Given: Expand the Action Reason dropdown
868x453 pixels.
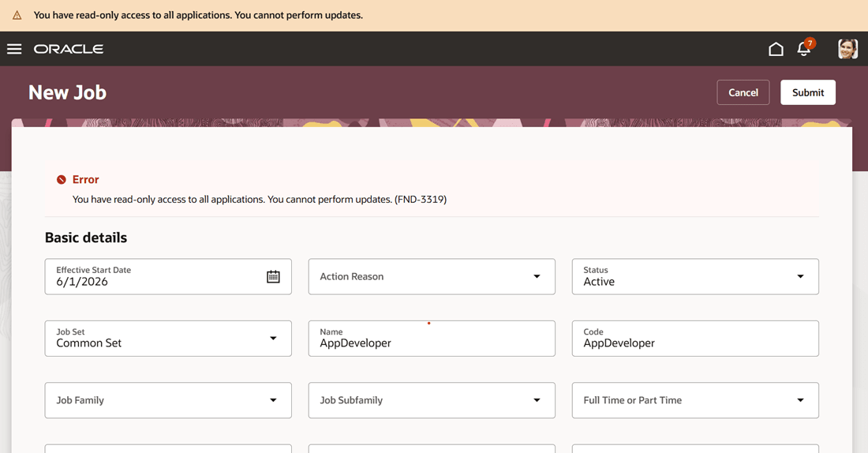Looking at the screenshot, I should 537,276.
